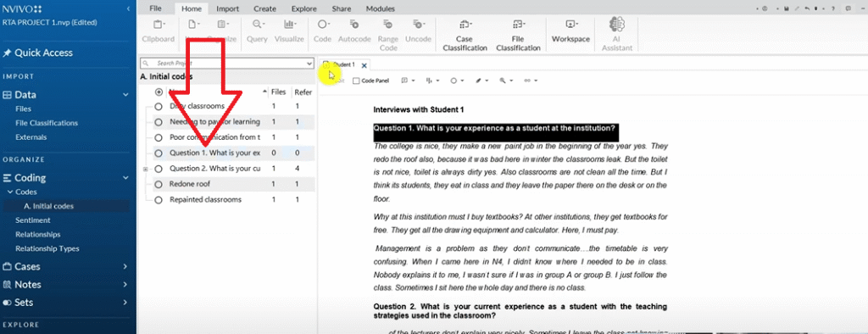Open the Workspace ribbon menu

[x=570, y=31]
